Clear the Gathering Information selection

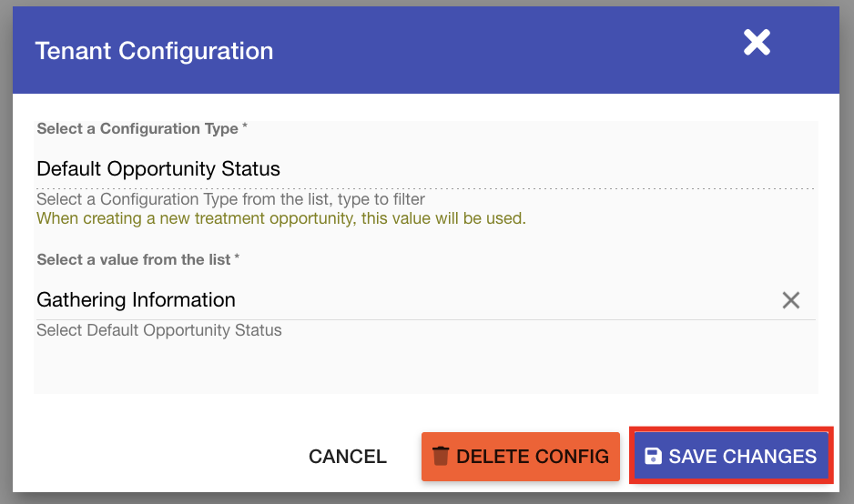790,300
